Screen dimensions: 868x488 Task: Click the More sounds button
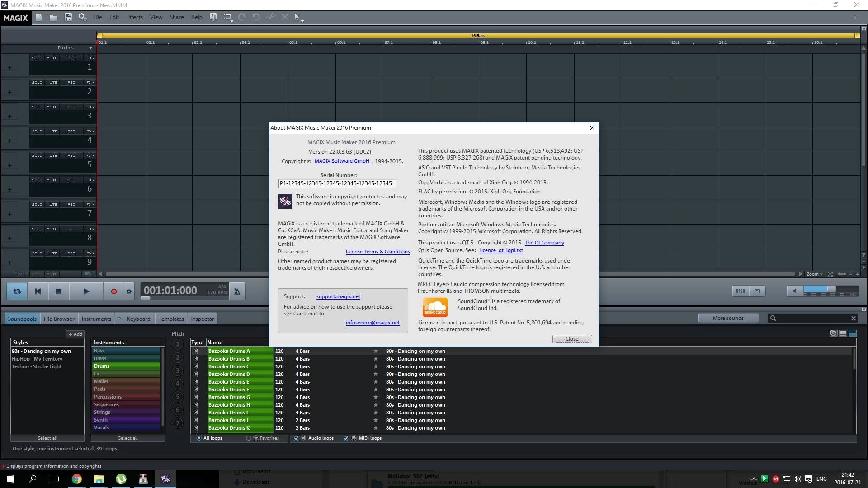pos(728,318)
